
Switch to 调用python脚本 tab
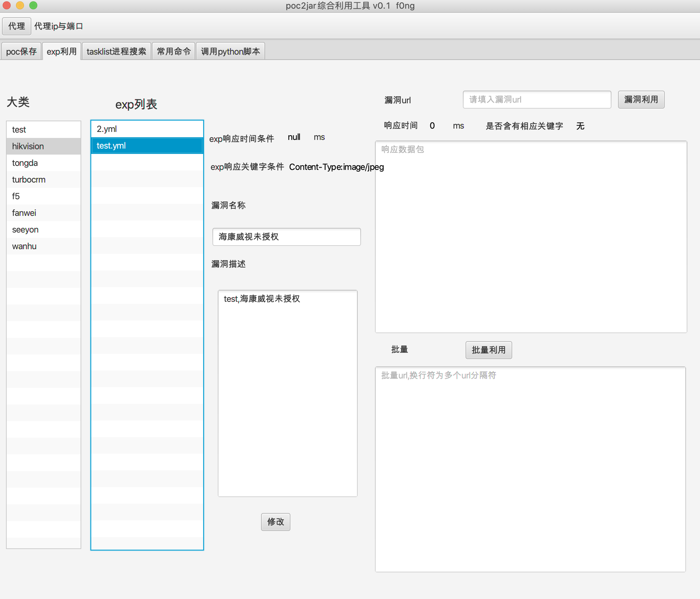(x=230, y=51)
